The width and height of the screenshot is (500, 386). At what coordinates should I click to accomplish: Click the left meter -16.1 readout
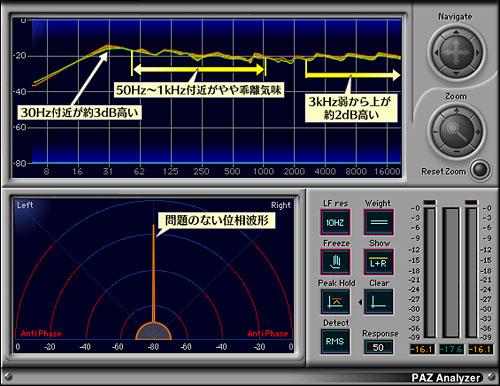pyautogui.click(x=422, y=349)
